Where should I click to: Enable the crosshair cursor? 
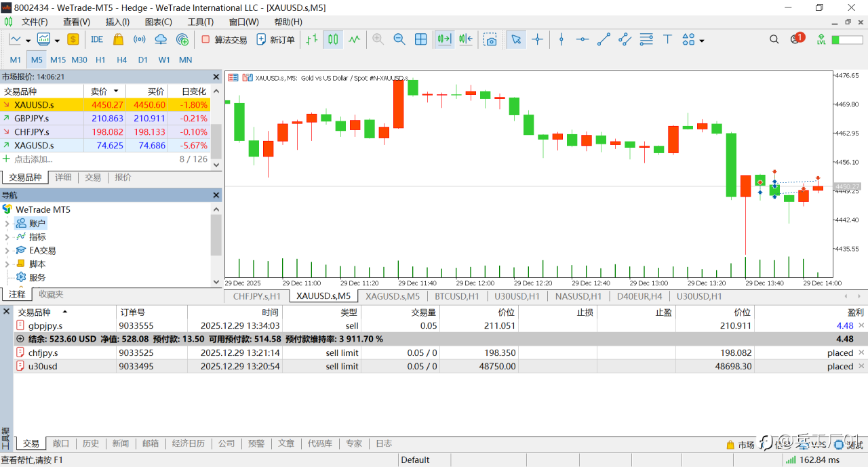coord(538,39)
